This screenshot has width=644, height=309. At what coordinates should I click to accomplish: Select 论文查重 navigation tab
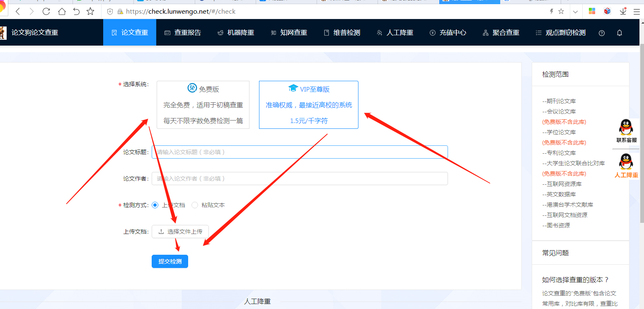pos(130,32)
